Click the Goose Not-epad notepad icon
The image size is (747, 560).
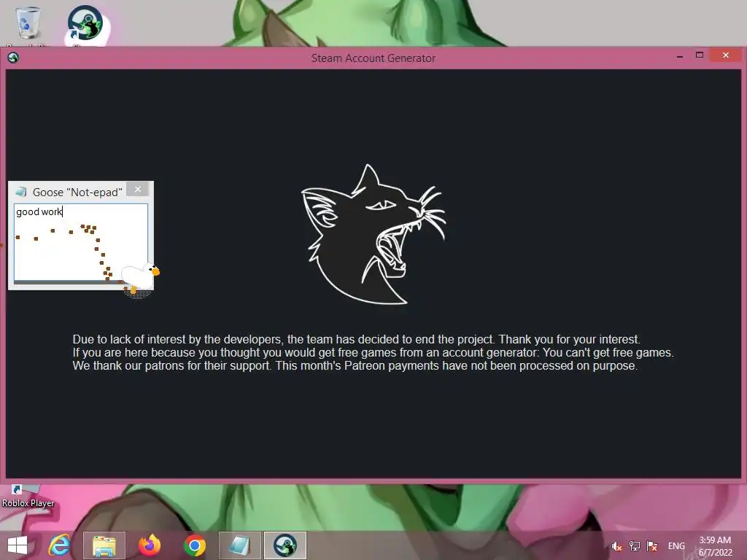20,192
